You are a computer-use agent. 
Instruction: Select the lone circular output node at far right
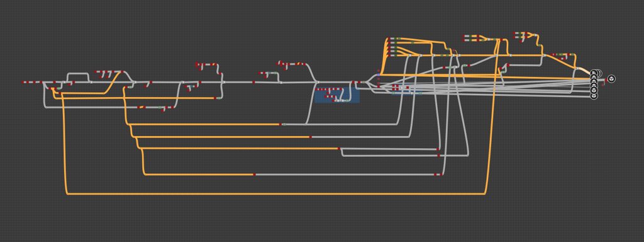611,78
